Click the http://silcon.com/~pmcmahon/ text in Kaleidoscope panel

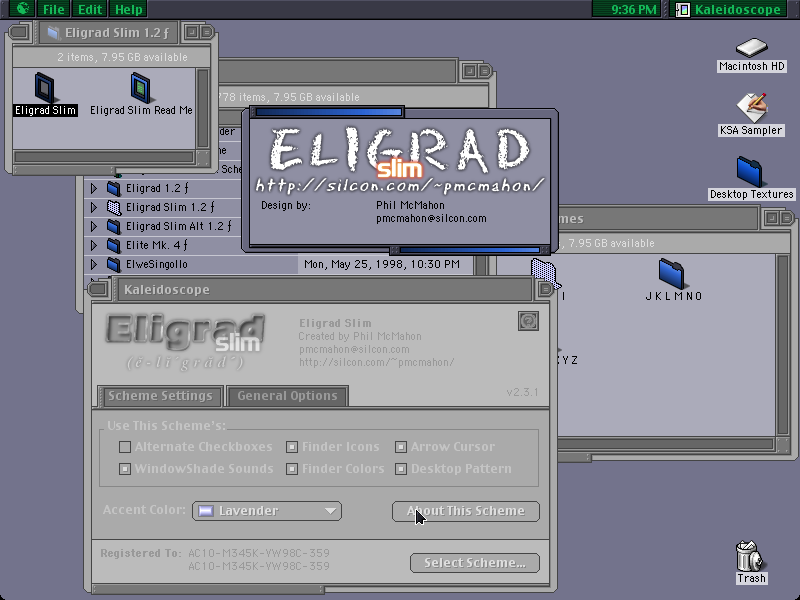[x=377, y=362]
